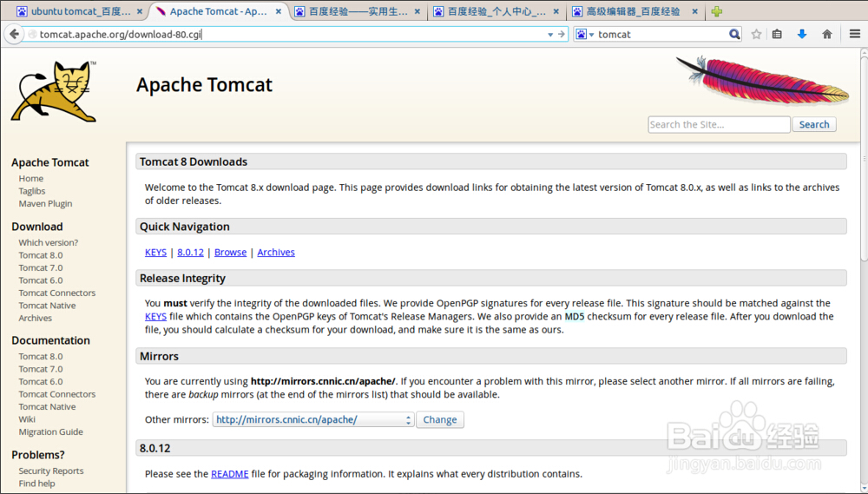Image resolution: width=868 pixels, height=494 pixels.
Task: Open the README link
Action: click(230, 474)
